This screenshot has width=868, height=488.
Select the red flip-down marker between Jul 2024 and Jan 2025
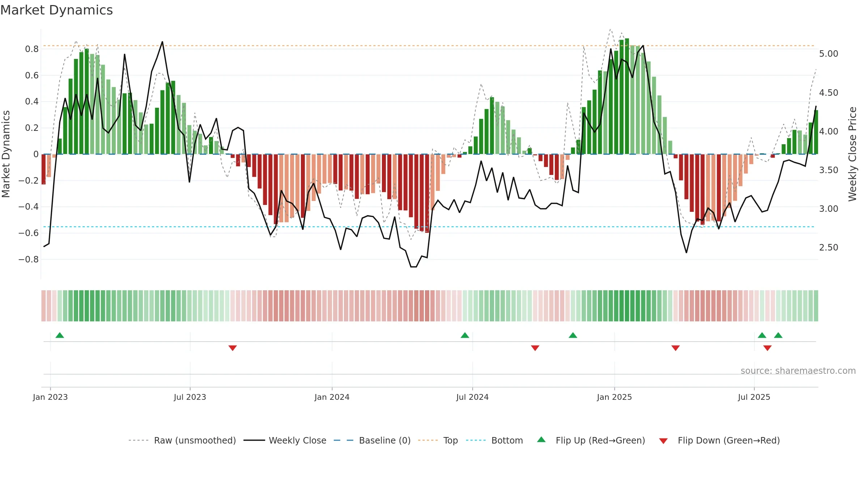point(535,348)
